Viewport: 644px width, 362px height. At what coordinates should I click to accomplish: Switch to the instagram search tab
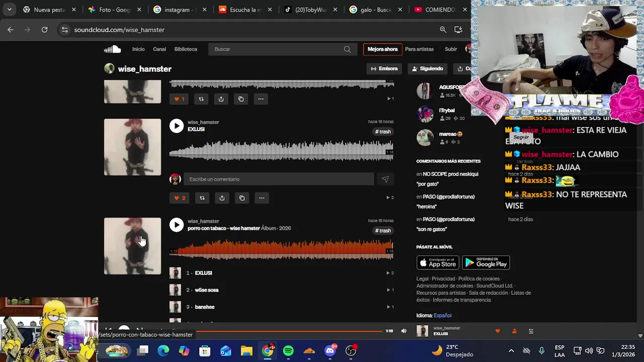[180, 10]
